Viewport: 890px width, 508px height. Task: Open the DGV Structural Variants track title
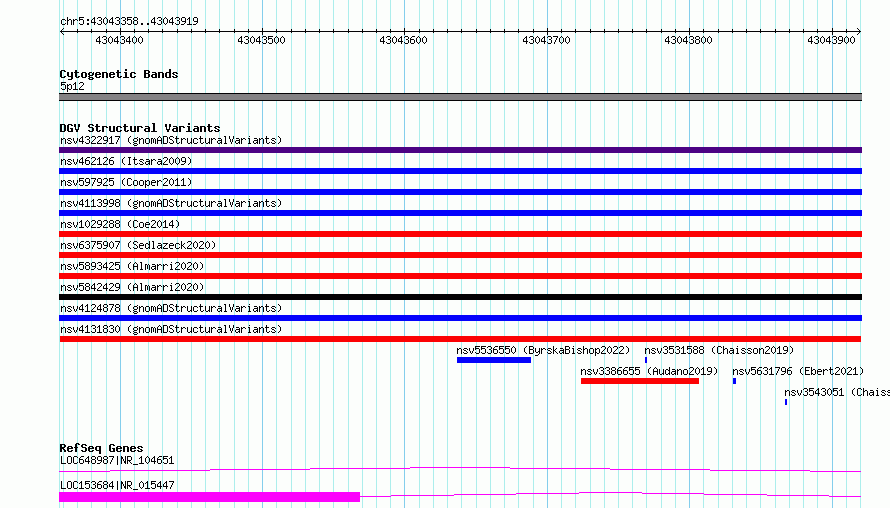140,128
